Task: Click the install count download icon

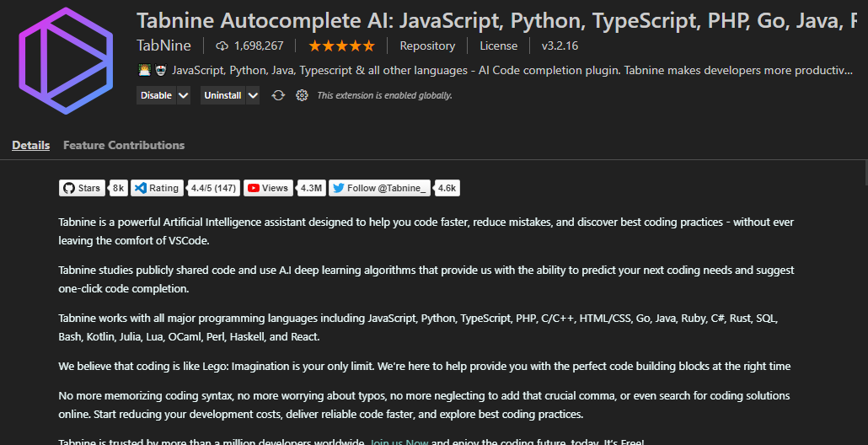Action: coord(222,46)
